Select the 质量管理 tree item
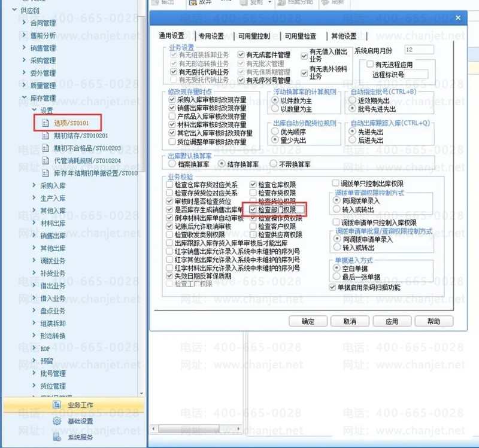The width and height of the screenshot is (479, 448). [43, 86]
